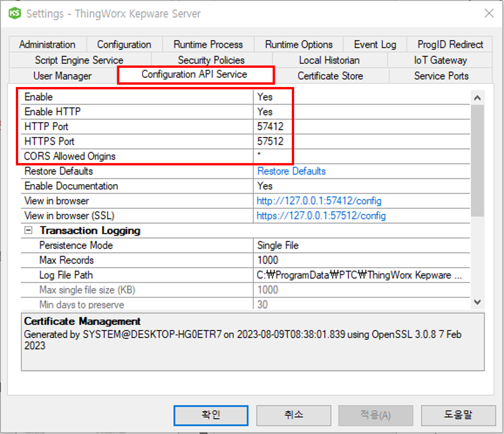Open the Administration tab
504x434 pixels.
click(x=47, y=44)
